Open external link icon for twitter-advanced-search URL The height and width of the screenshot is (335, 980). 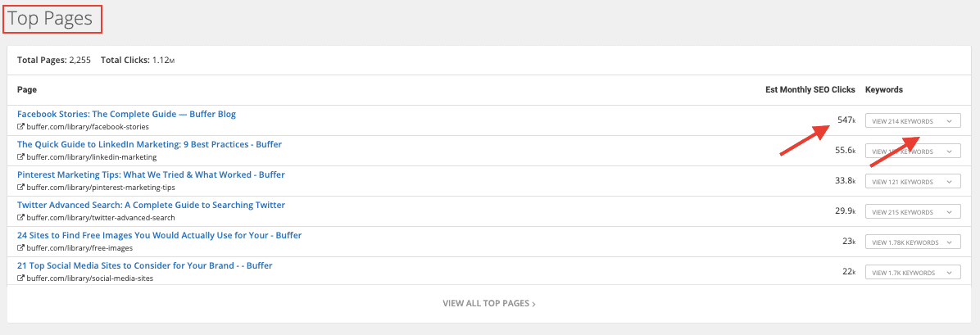coord(20,218)
